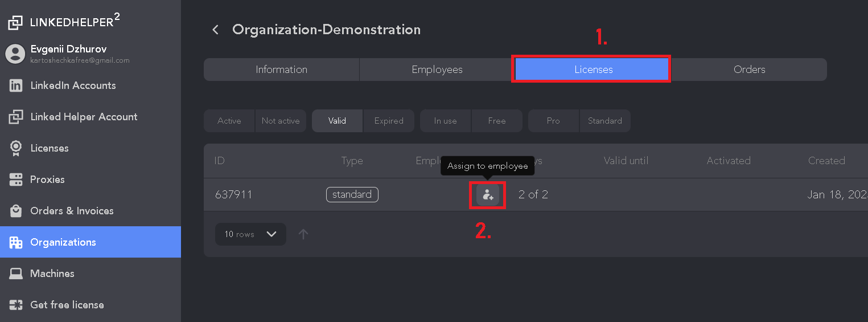Click the standard type badge

tap(352, 194)
